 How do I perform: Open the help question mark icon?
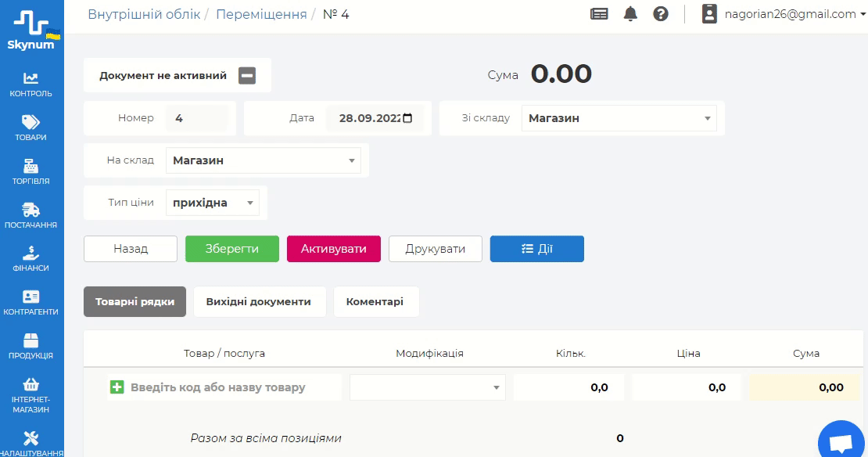[x=661, y=14]
